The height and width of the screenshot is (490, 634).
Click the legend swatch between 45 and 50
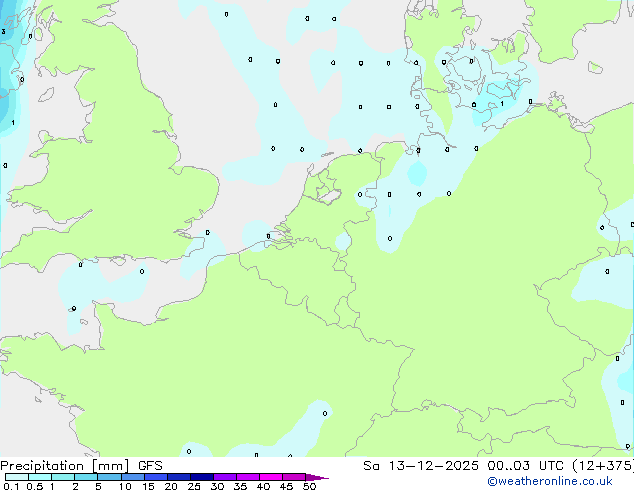294,477
